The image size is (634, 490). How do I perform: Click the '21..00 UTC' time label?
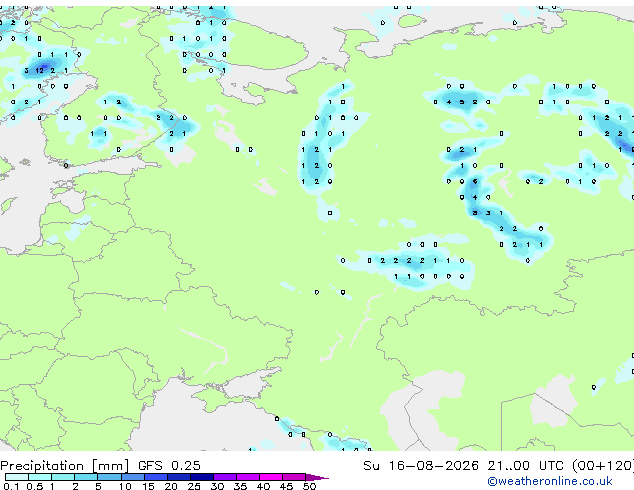(525, 466)
